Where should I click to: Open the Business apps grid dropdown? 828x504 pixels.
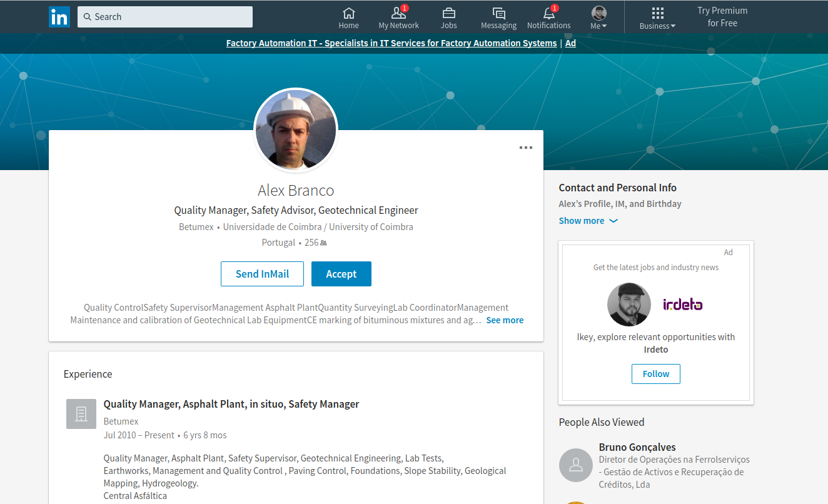[x=657, y=18]
